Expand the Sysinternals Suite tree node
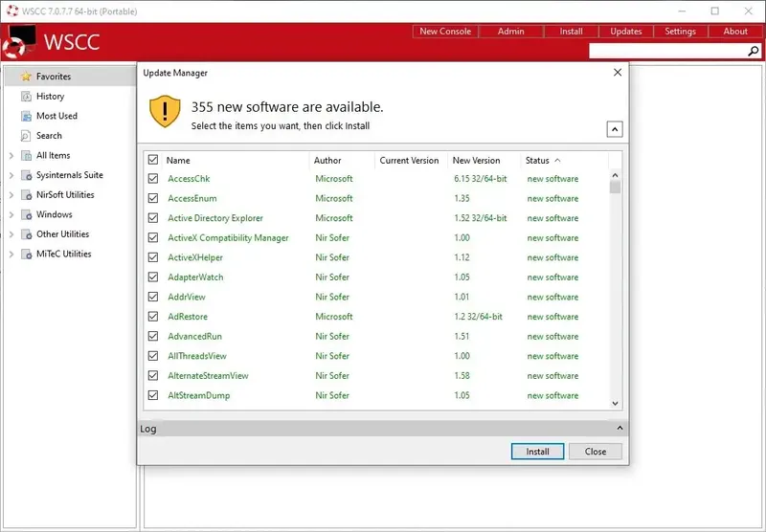766x532 pixels. pos(11,175)
